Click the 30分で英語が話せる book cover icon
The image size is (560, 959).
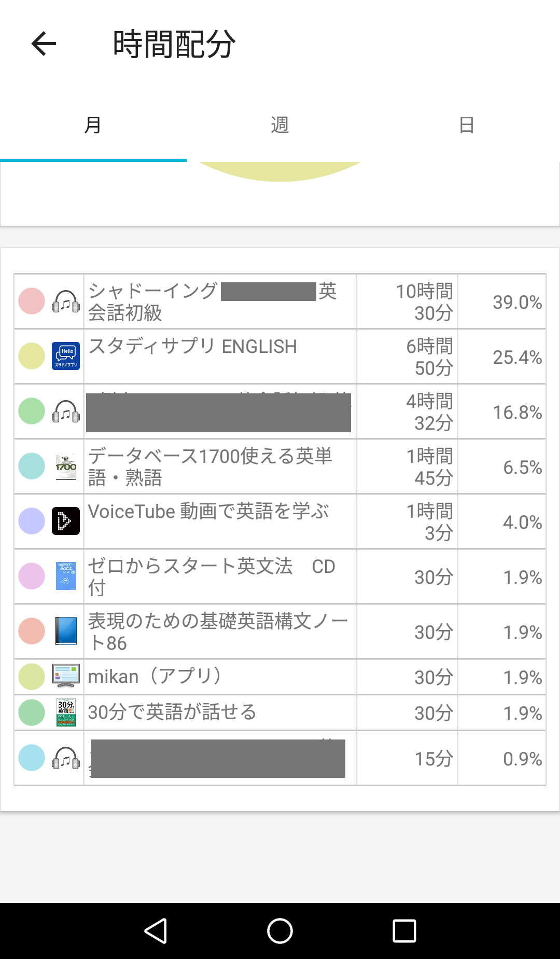tap(66, 712)
